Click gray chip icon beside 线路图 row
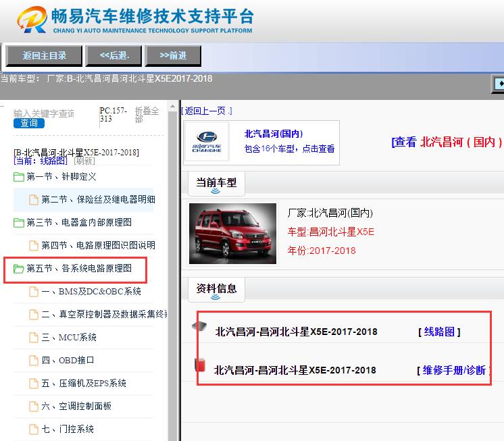Screen dimensions: 504x441 click(x=199, y=326)
